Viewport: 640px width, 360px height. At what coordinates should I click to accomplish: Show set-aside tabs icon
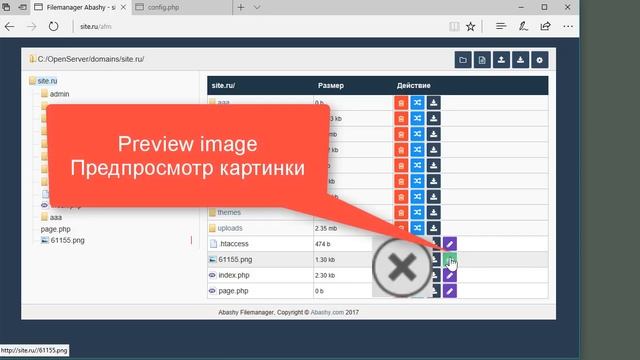(7, 7)
